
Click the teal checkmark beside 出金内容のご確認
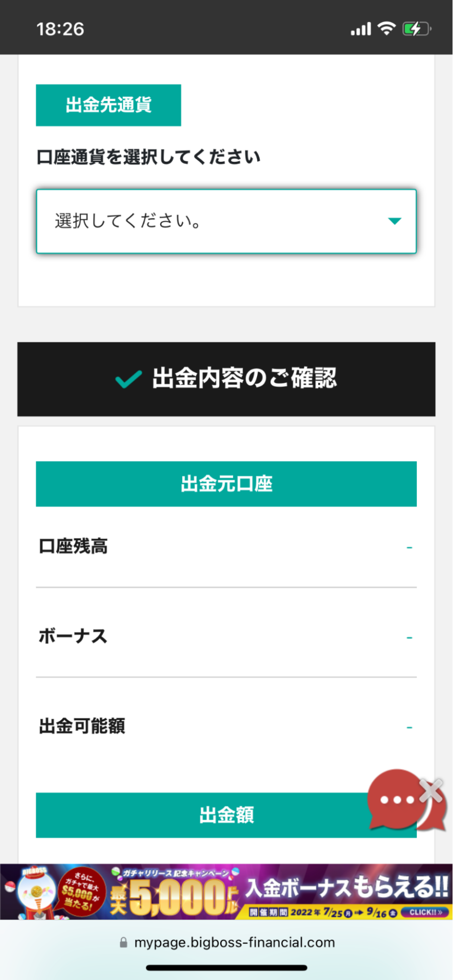pos(128,379)
